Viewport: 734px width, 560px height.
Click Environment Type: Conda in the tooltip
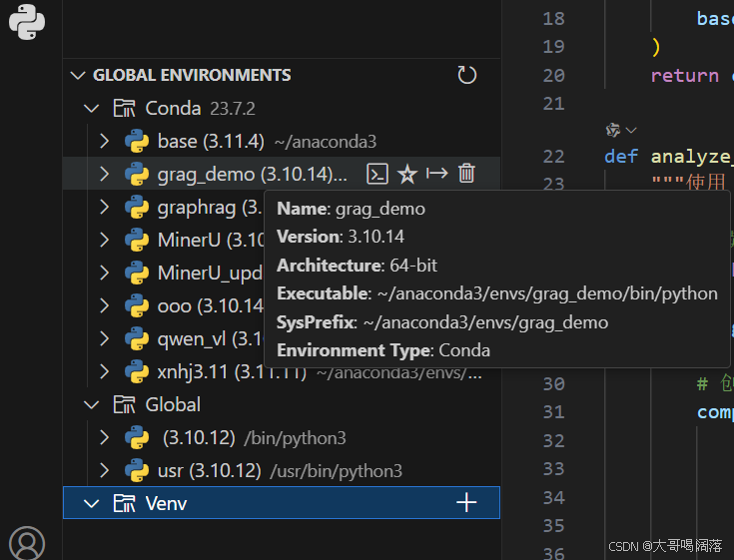pyautogui.click(x=383, y=350)
